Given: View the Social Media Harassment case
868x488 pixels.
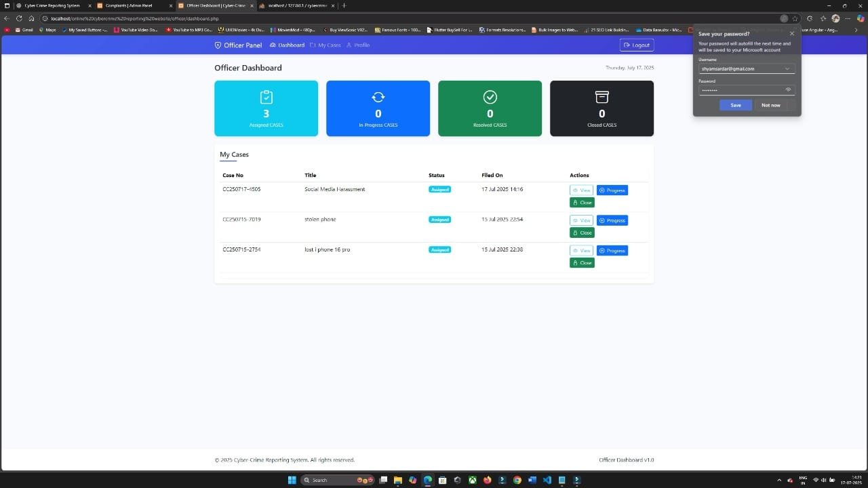Looking at the screenshot, I should pyautogui.click(x=581, y=190).
